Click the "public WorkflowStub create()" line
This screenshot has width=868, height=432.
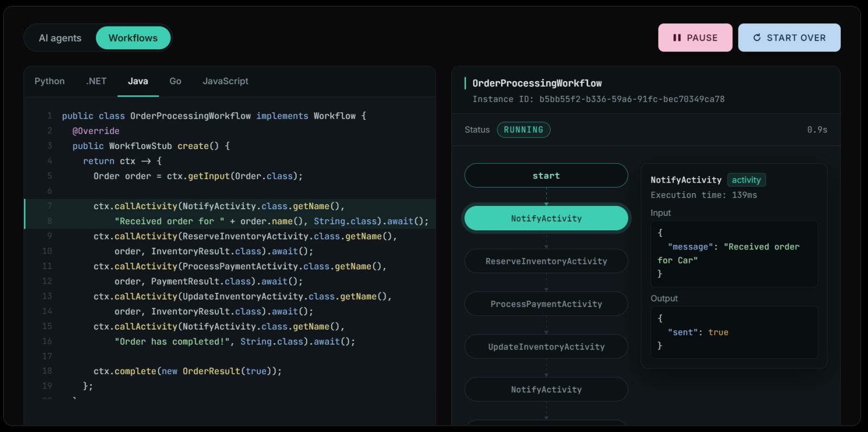(151, 146)
